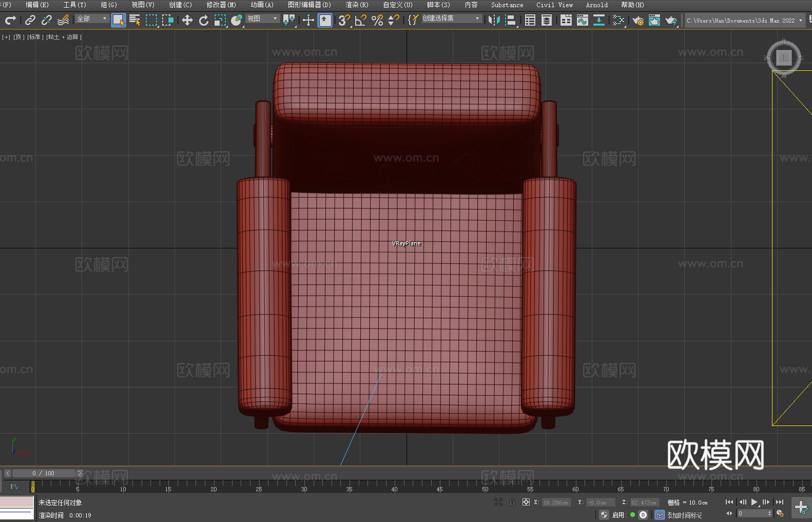Toggle Spinner Snap
This screenshot has width=812, height=522.
click(394, 20)
